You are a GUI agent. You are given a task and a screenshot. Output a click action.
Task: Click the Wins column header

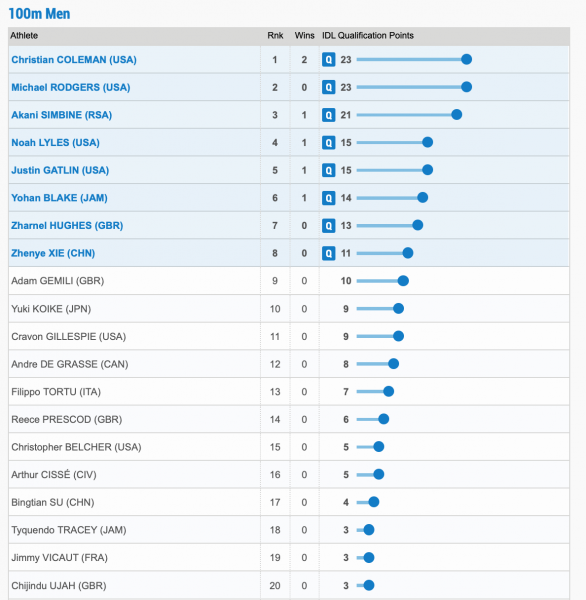point(304,36)
